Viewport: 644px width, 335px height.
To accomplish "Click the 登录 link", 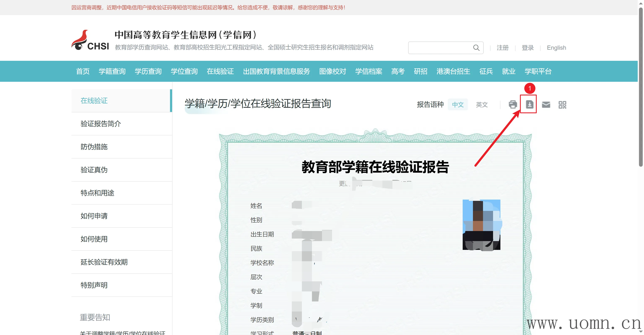I will pyautogui.click(x=527, y=48).
